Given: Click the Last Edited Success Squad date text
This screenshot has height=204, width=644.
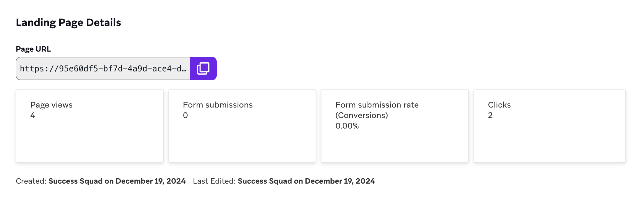Looking at the screenshot, I should tap(306, 181).
